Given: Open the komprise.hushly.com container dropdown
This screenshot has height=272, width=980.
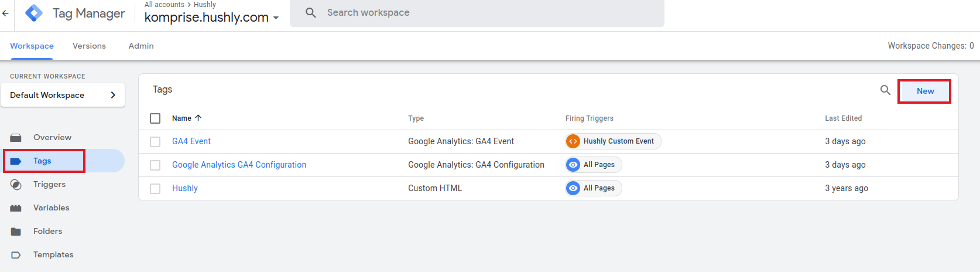Looking at the screenshot, I should coord(211,18).
